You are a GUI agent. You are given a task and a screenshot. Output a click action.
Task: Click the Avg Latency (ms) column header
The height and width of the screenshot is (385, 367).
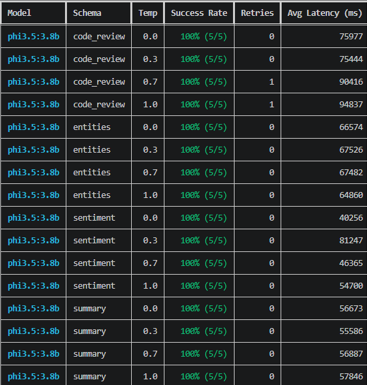tap(325, 13)
